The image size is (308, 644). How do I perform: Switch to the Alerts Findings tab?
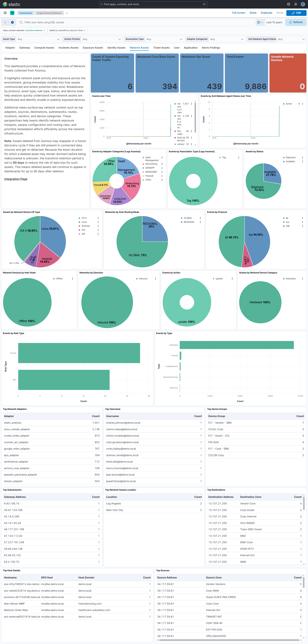pyautogui.click(x=211, y=48)
